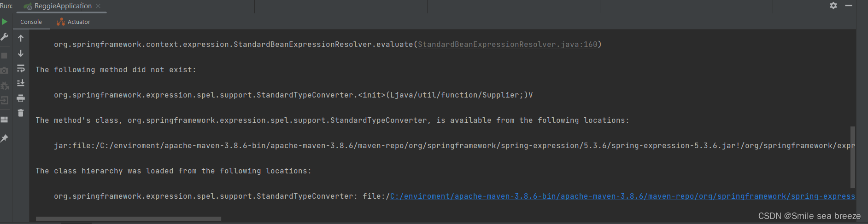Pin the Run tab with pin icon

[5, 138]
